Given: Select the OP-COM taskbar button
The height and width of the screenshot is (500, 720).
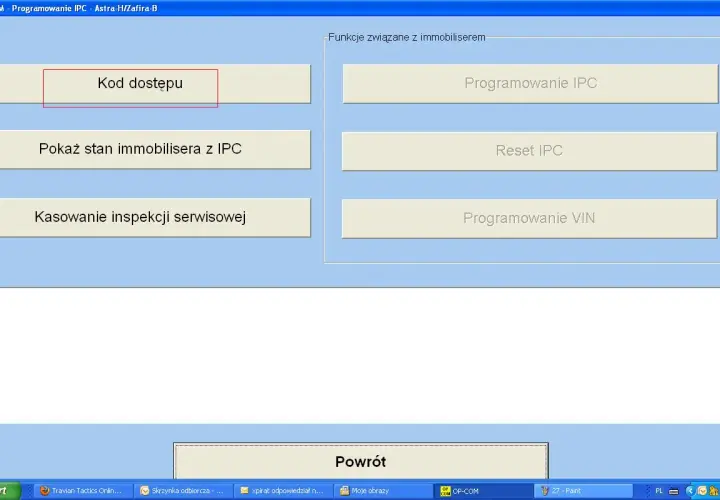Looking at the screenshot, I should coord(484,491).
